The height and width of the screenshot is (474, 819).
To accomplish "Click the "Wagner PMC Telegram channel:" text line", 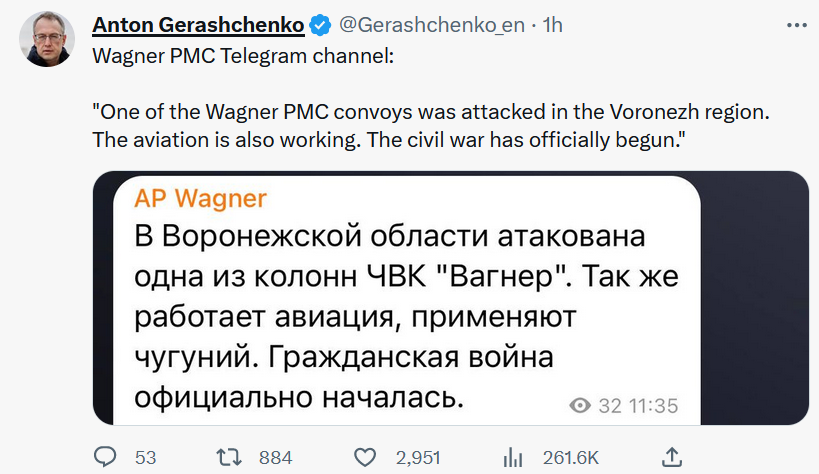I will (x=243, y=55).
